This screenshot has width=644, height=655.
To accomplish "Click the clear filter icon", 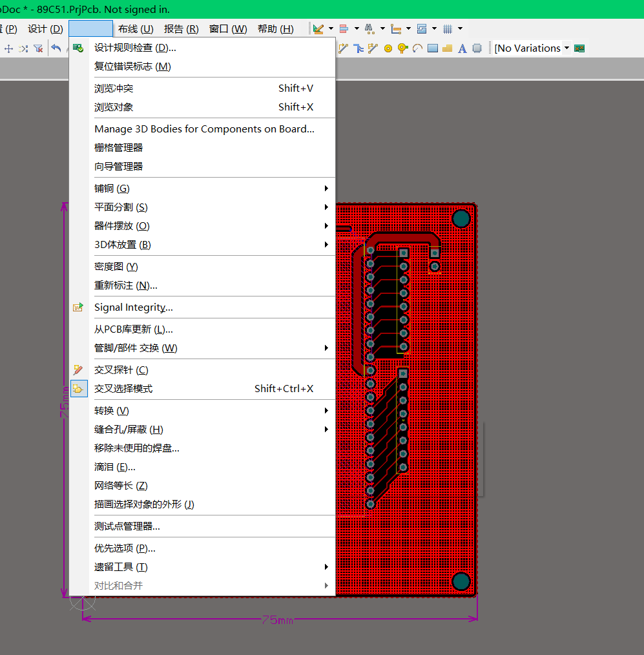I will 38,48.
